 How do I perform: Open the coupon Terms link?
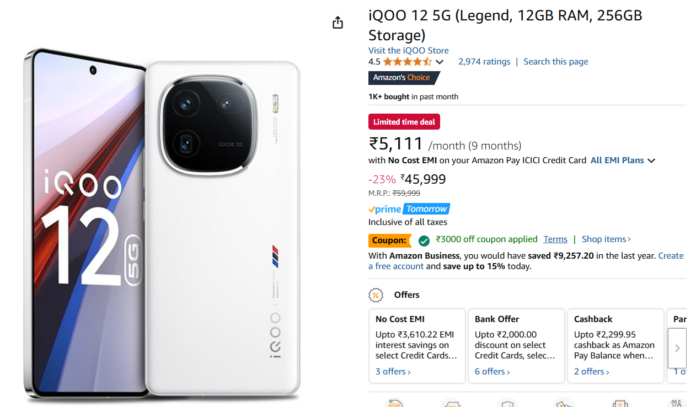point(555,240)
